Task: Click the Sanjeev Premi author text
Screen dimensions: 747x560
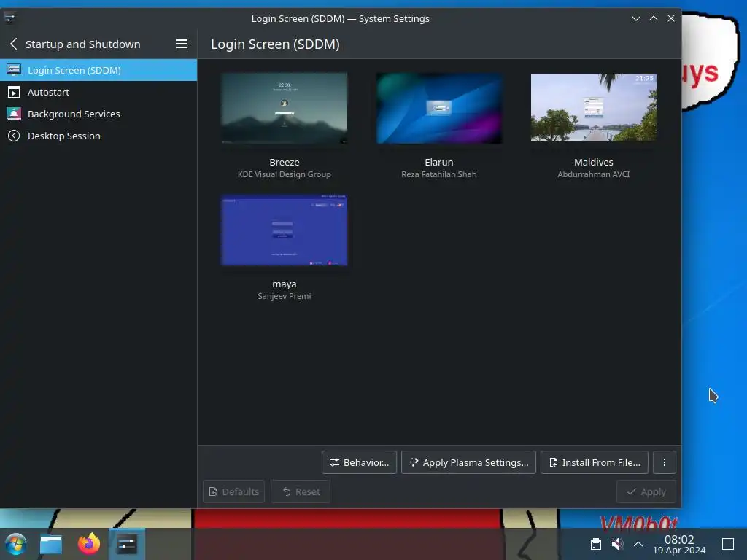Action: click(285, 296)
